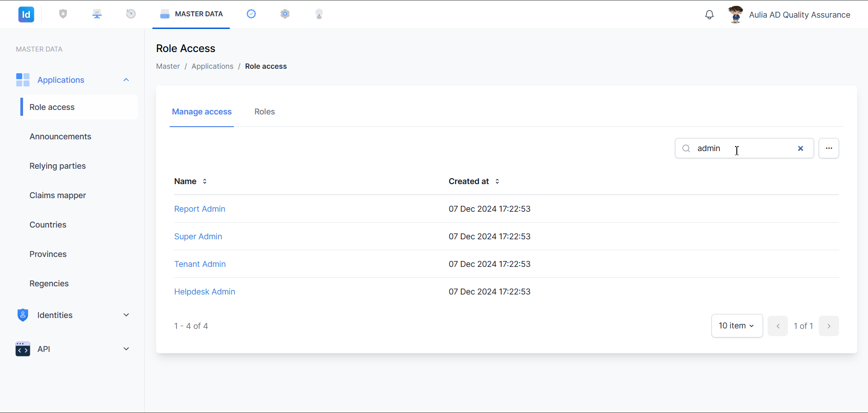This screenshot has width=868, height=413.
Task: Click the 1 - 4 of 4 count text
Action: pyautogui.click(x=191, y=326)
